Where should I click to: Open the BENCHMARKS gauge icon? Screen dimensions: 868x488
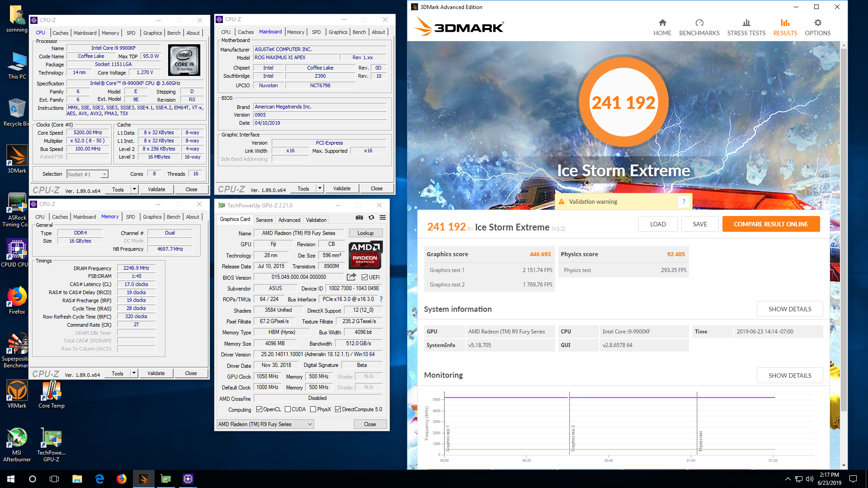click(699, 23)
